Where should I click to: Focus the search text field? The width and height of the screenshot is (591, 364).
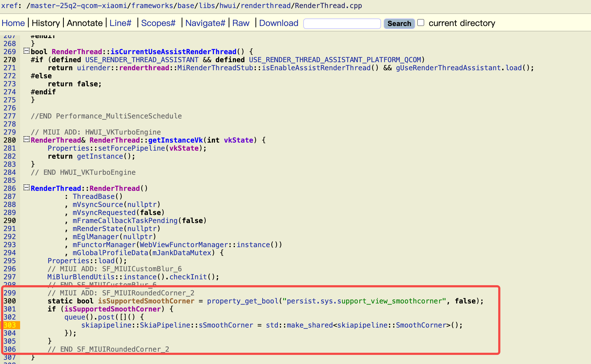(342, 23)
